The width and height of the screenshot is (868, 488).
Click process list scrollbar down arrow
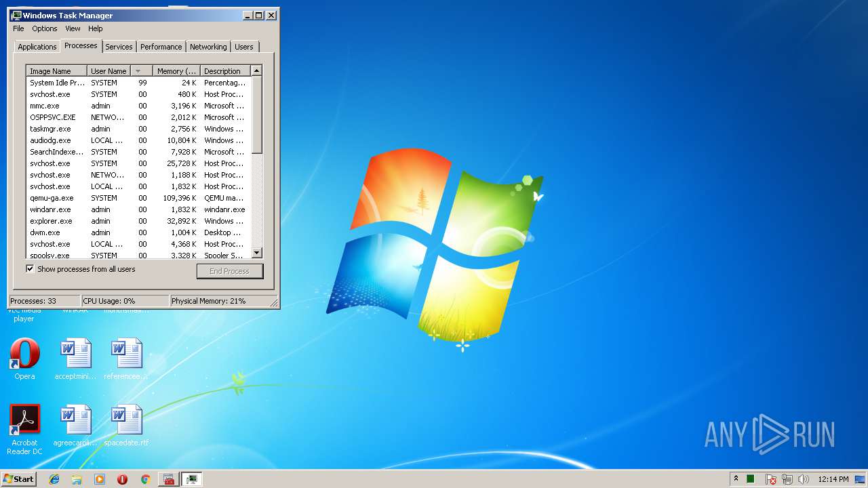(x=256, y=253)
